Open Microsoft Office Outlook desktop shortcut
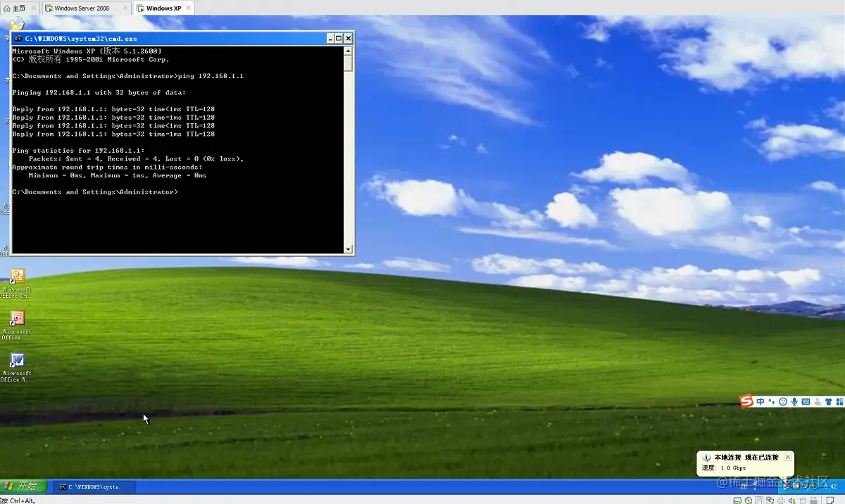The width and height of the screenshot is (845, 504). (17, 282)
